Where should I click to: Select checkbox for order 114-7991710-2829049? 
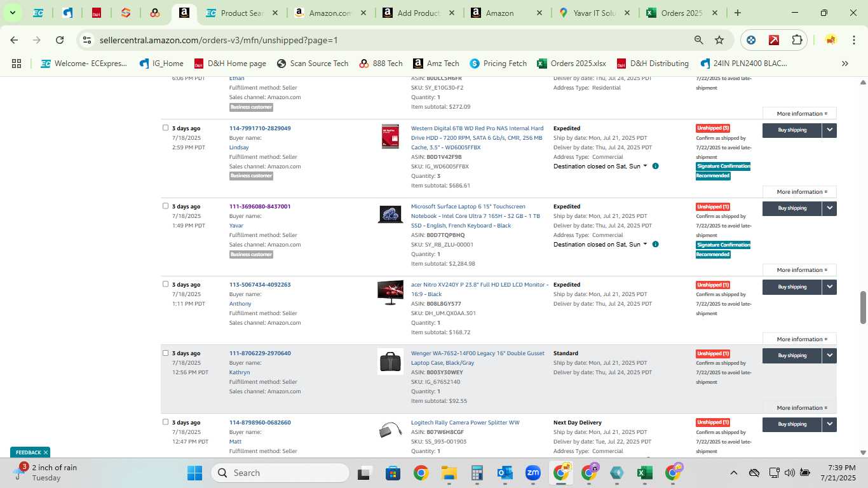pyautogui.click(x=165, y=128)
